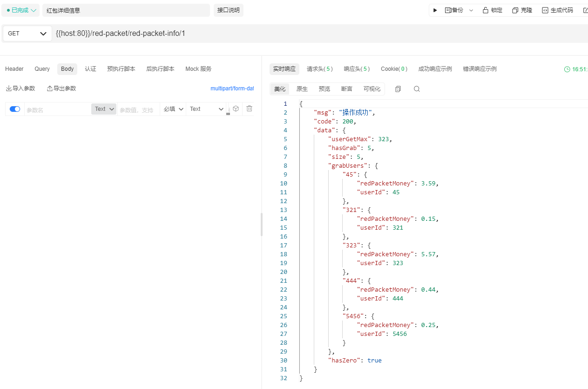Open the Cookie(0) tab
The height and width of the screenshot is (389, 588).
pyautogui.click(x=394, y=69)
